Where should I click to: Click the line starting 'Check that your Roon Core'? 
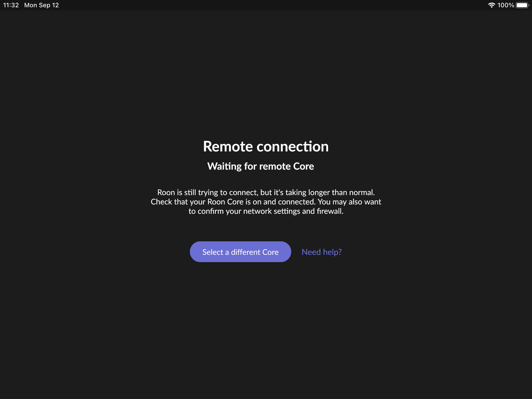pos(266,202)
